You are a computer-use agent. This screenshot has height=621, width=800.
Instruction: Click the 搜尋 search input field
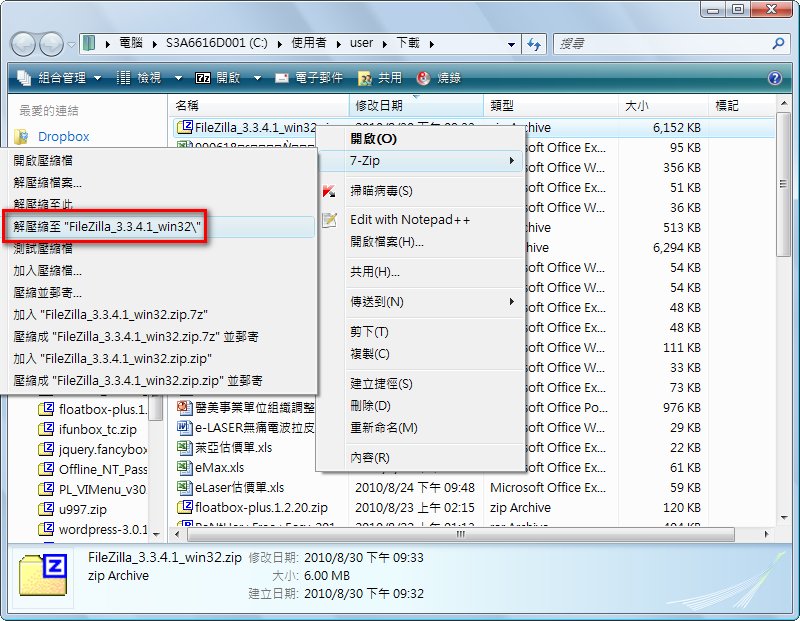[662, 44]
